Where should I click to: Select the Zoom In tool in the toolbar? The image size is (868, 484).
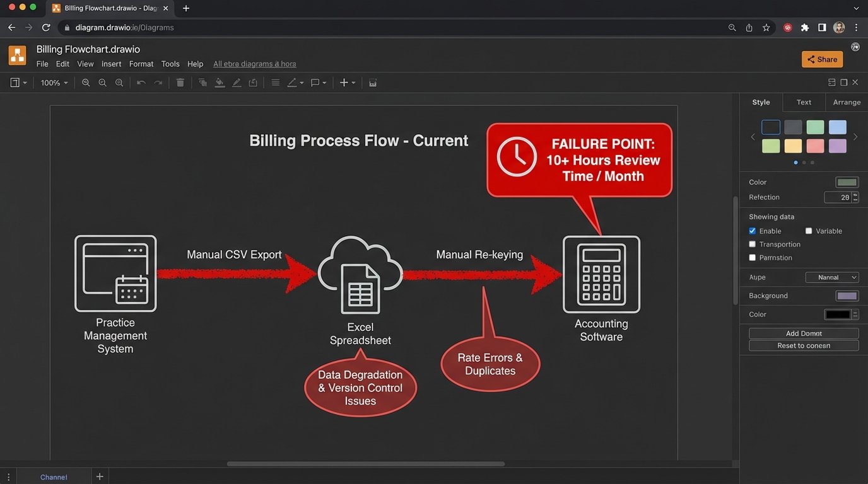click(85, 82)
